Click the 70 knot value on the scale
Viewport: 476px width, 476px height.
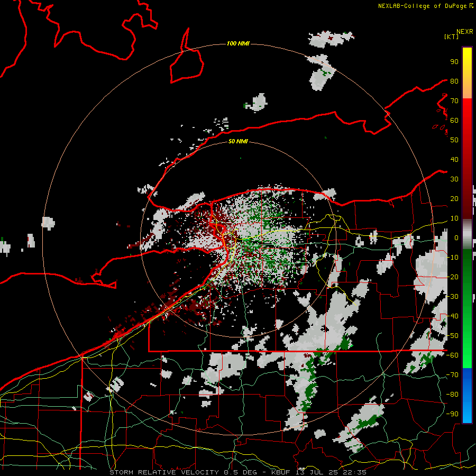click(x=454, y=101)
